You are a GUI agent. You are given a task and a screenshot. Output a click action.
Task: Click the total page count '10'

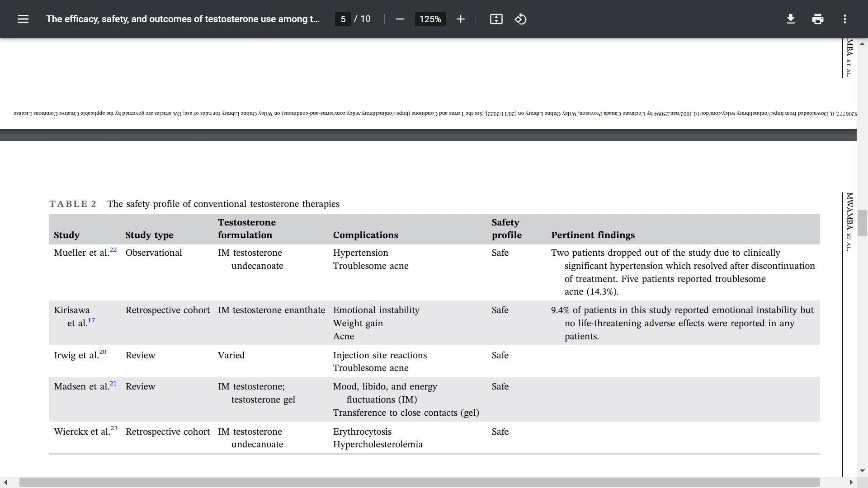pyautogui.click(x=365, y=19)
